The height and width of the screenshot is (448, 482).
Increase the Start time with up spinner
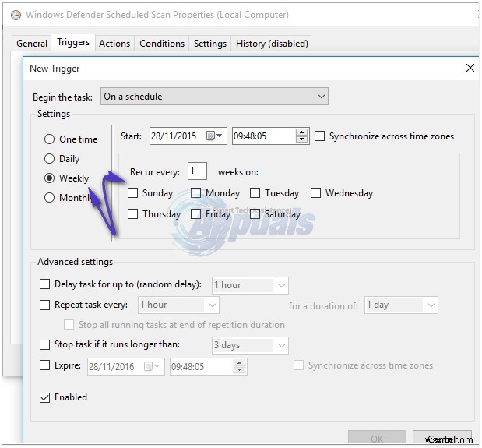pos(301,132)
